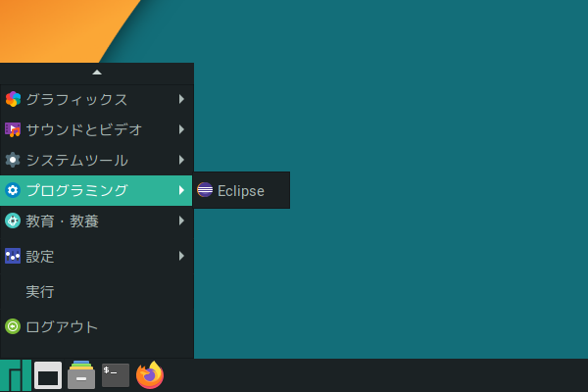
Task: Open the 教育・教養 menu entry
Action: pos(96,220)
